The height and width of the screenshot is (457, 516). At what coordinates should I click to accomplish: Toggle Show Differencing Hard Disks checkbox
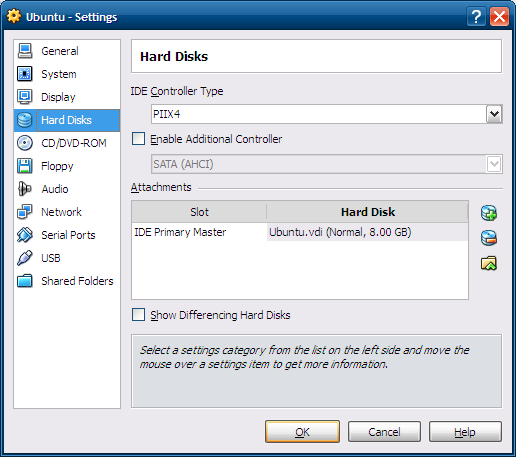[x=138, y=315]
